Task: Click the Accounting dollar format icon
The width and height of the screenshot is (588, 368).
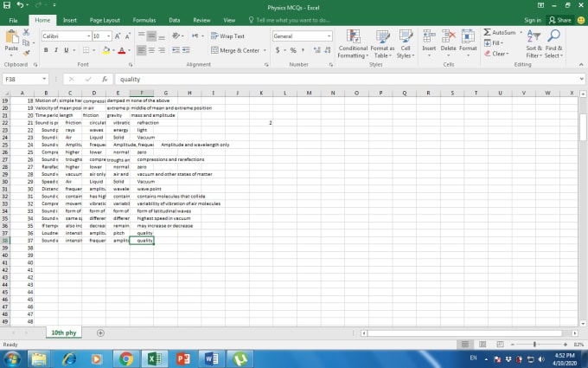Action: 278,50
